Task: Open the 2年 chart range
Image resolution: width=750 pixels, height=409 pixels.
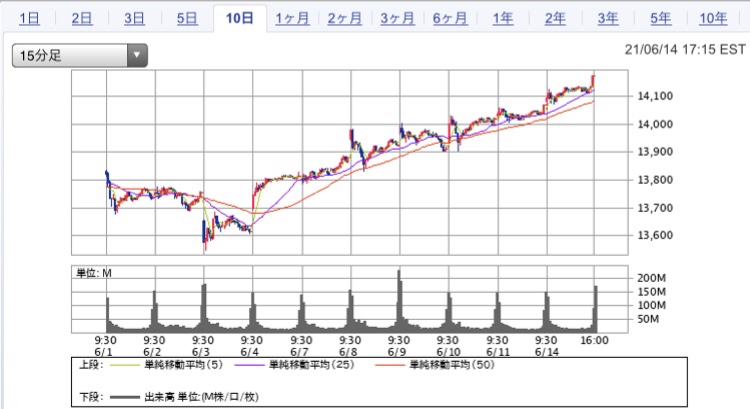Action: click(x=555, y=19)
